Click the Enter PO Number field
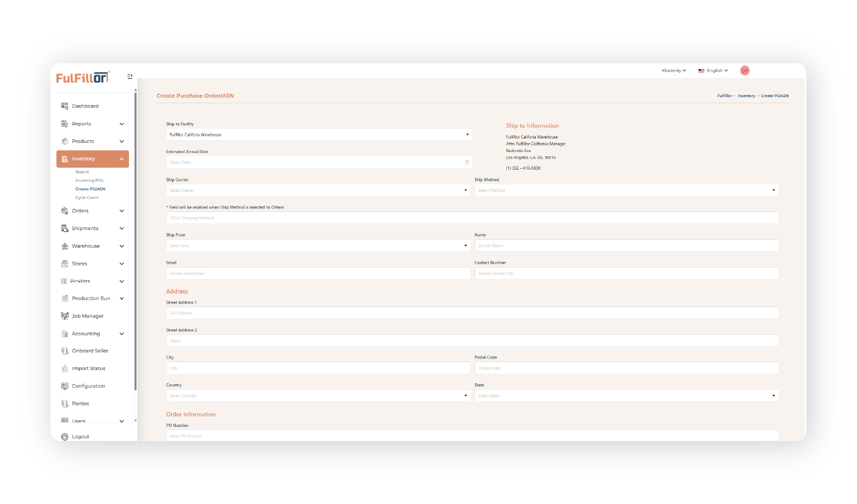Viewport: 857px width, 504px height. (x=473, y=436)
